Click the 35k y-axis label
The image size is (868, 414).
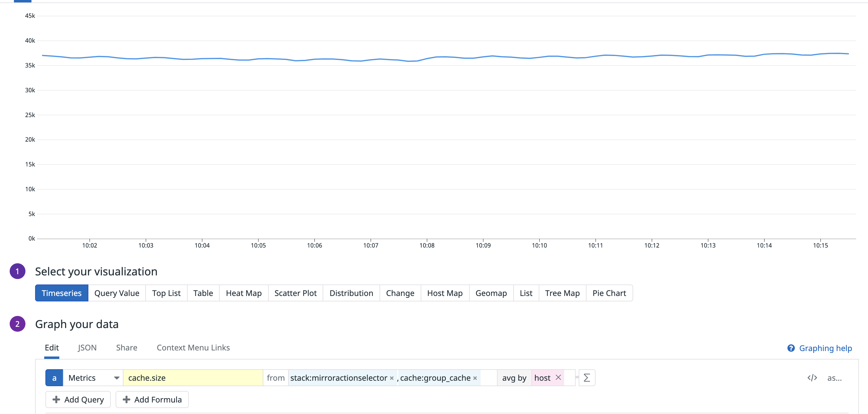coord(30,65)
